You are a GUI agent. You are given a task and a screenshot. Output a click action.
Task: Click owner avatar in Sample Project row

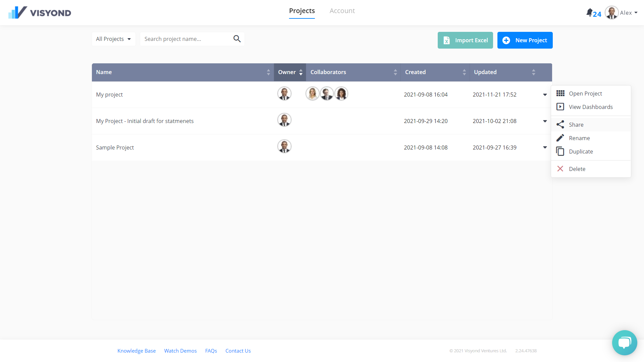tap(284, 146)
